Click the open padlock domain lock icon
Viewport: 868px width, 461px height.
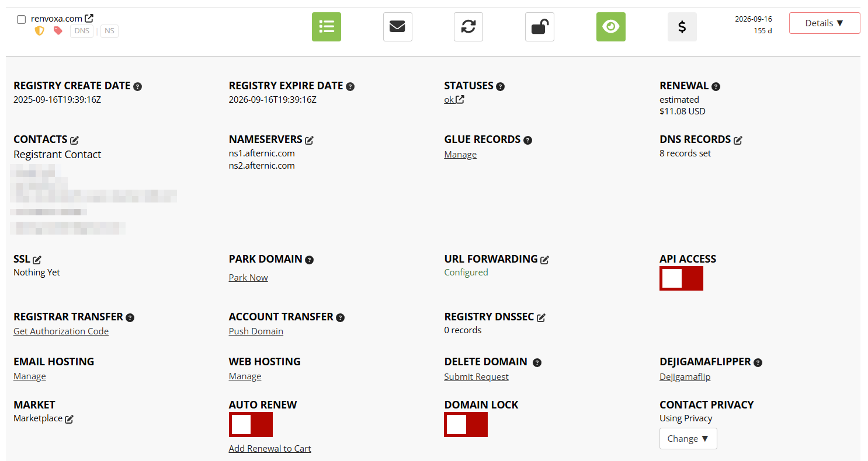pos(540,27)
